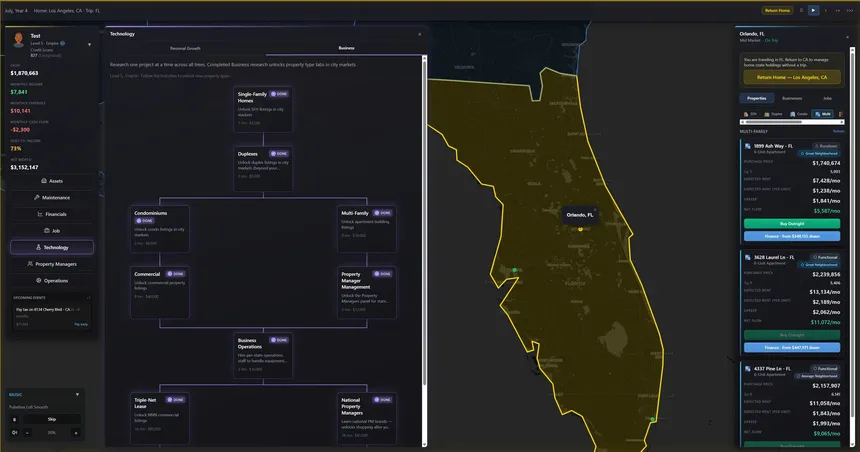
Task: Click the 3628 Laurel Ln building icon
Action: tap(748, 257)
